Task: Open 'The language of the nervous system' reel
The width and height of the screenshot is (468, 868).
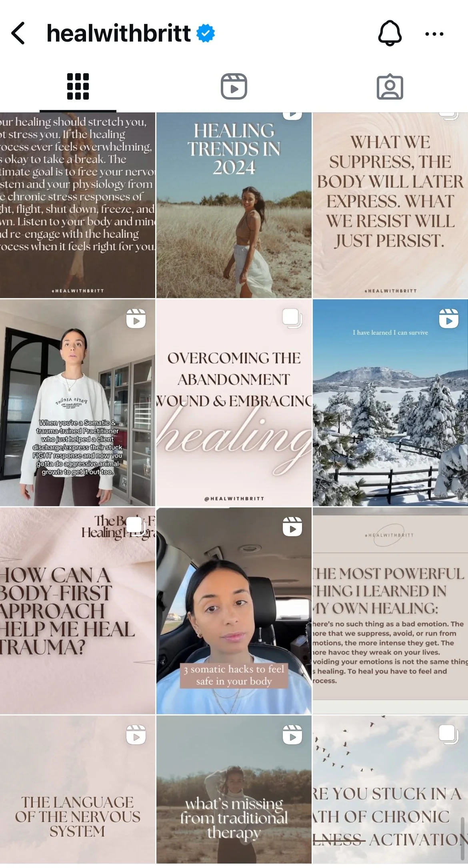Action: (78, 790)
